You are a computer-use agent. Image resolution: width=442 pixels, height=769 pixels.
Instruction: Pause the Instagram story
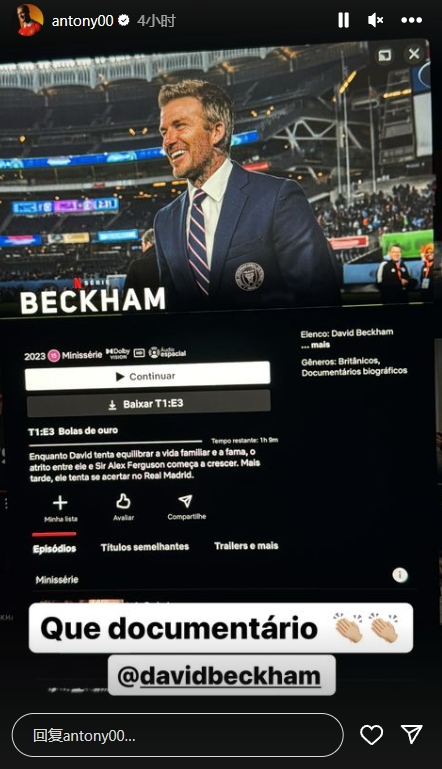click(343, 20)
